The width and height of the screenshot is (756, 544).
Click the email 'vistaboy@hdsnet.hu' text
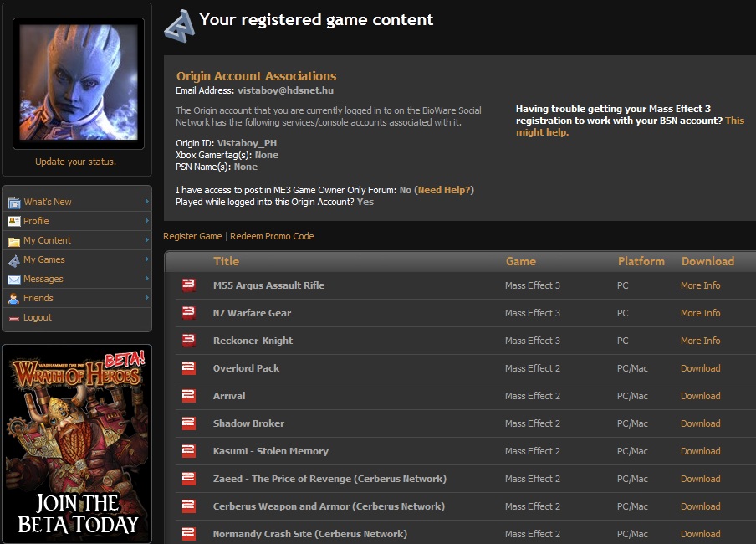click(x=285, y=90)
